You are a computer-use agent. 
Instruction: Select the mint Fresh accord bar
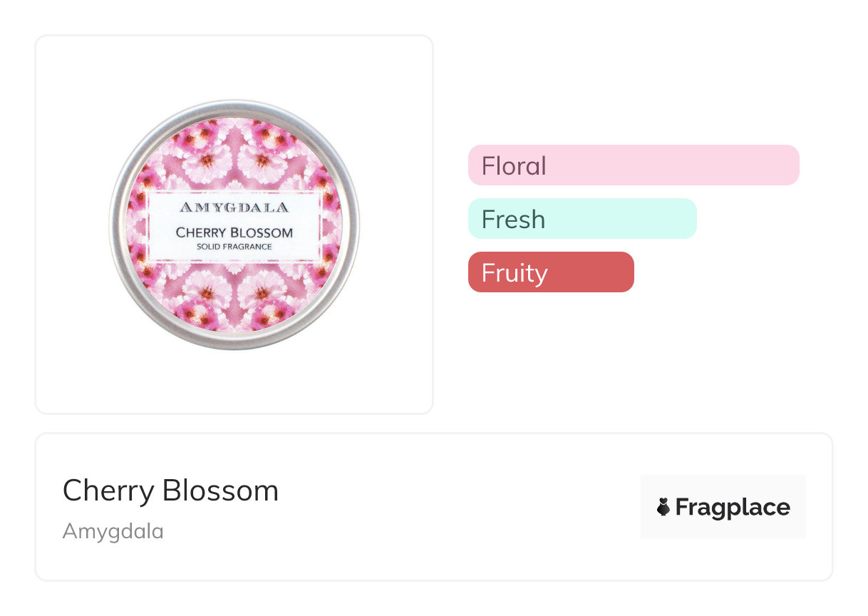(582, 219)
